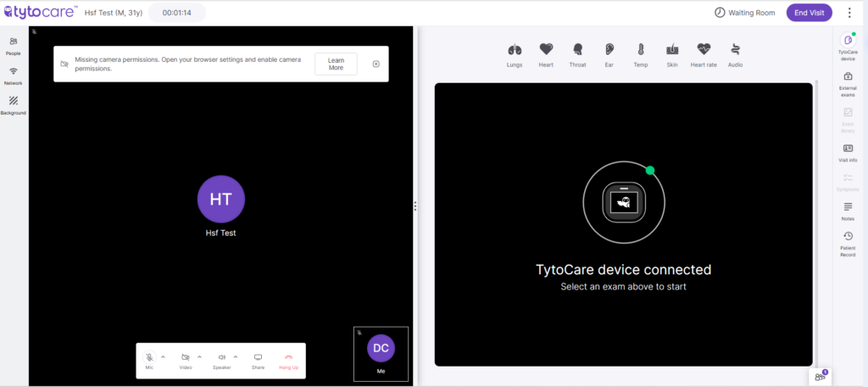Screen dimensions: 868x387
Task: Expand the Mic options arrow
Action: 163,357
